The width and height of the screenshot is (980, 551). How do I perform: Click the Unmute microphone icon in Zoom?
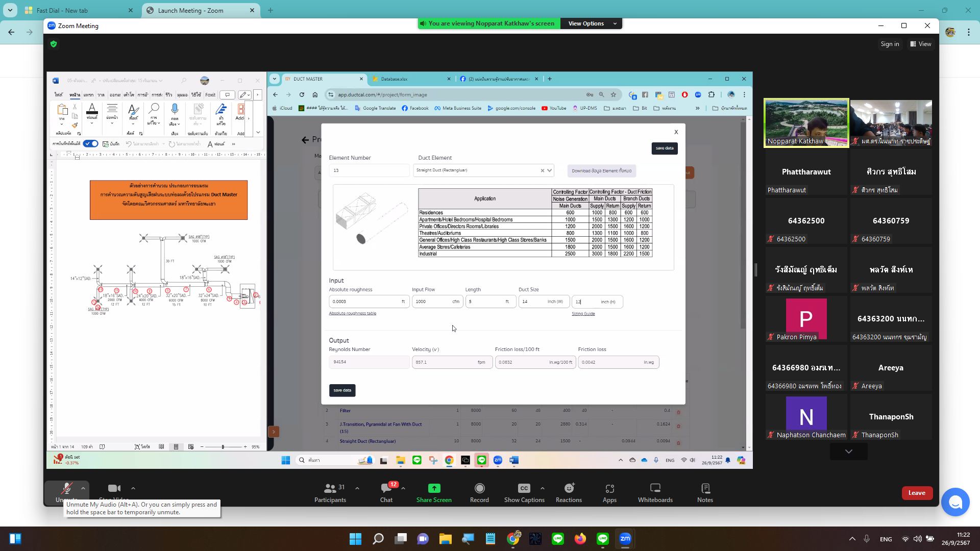66,489
